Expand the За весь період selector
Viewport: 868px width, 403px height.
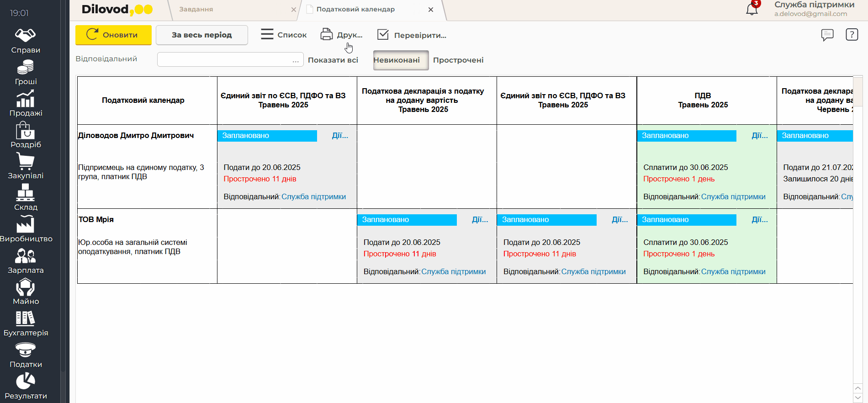[201, 35]
